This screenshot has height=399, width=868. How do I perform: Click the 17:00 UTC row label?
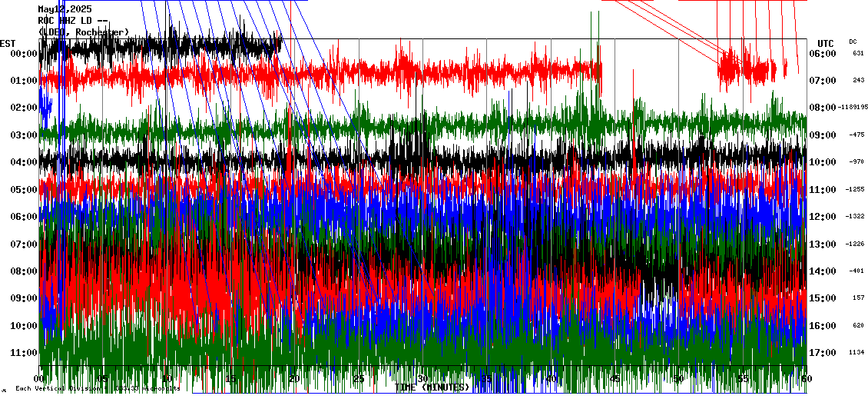coord(823,353)
